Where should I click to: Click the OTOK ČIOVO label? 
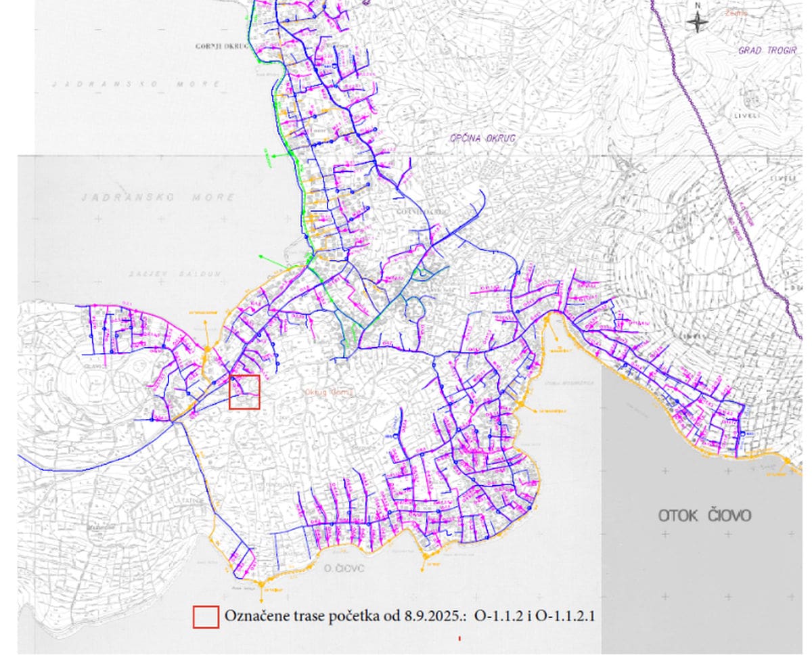[x=704, y=516]
